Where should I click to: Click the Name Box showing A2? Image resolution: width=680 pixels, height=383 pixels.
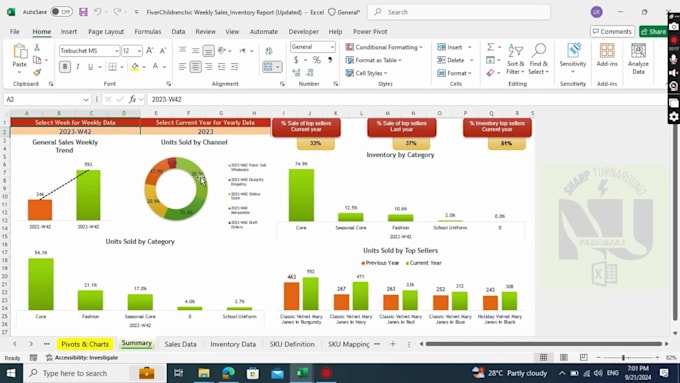[x=47, y=99]
